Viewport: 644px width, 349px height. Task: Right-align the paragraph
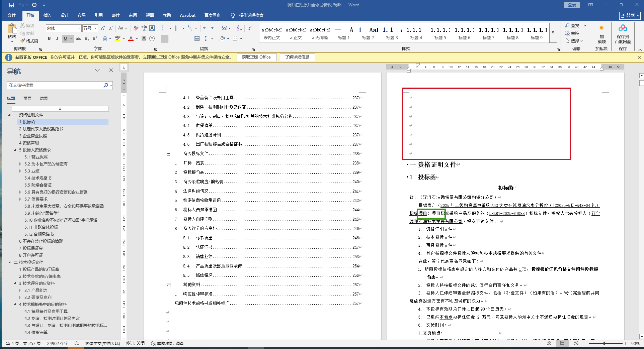coord(181,38)
